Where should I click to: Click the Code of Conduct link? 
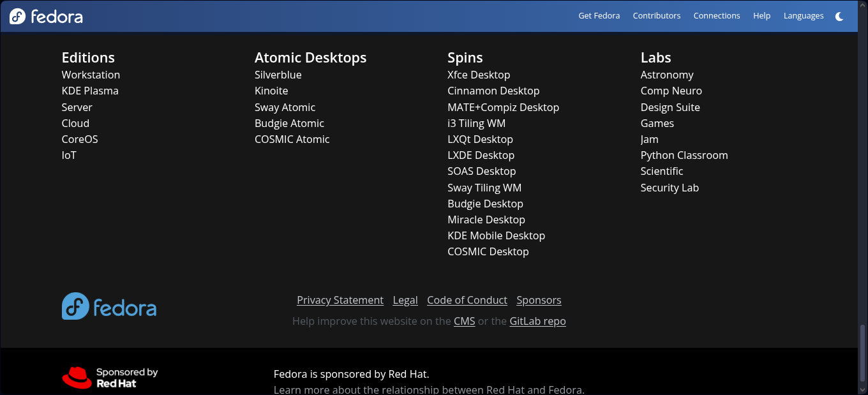click(x=467, y=300)
